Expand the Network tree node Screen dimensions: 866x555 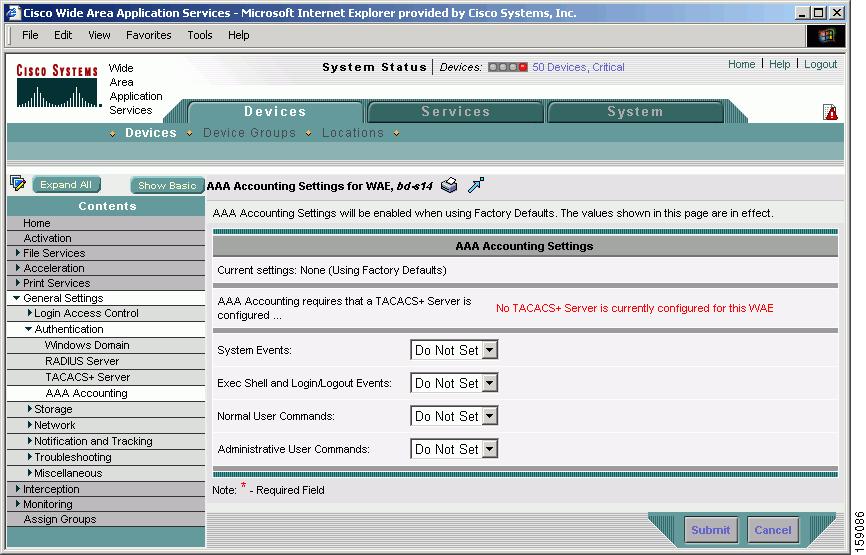pyautogui.click(x=30, y=425)
